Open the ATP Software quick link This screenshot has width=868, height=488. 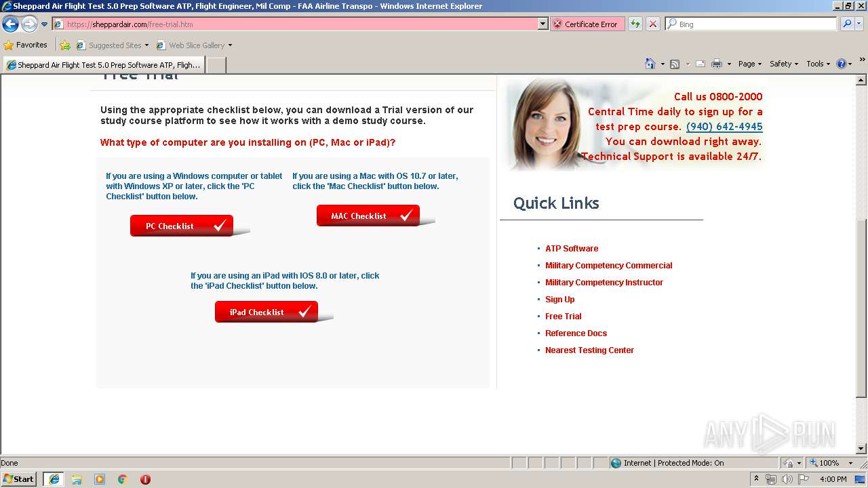[x=572, y=249]
